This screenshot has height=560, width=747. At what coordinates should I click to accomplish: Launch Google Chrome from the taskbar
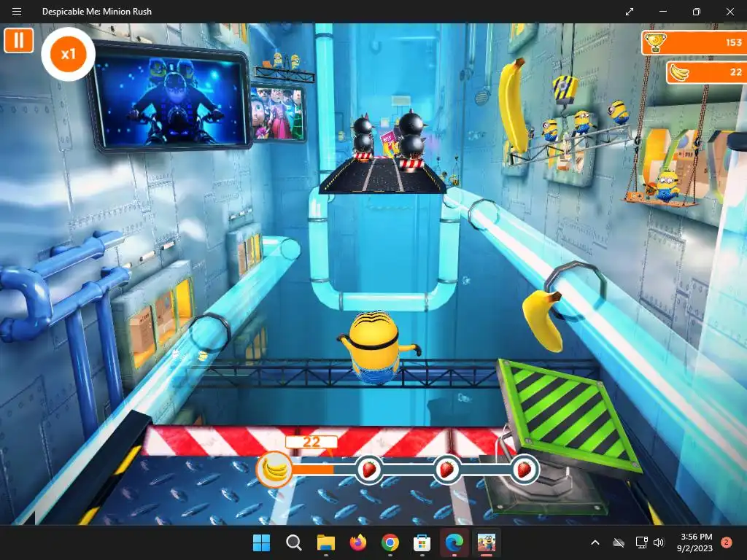tap(390, 542)
